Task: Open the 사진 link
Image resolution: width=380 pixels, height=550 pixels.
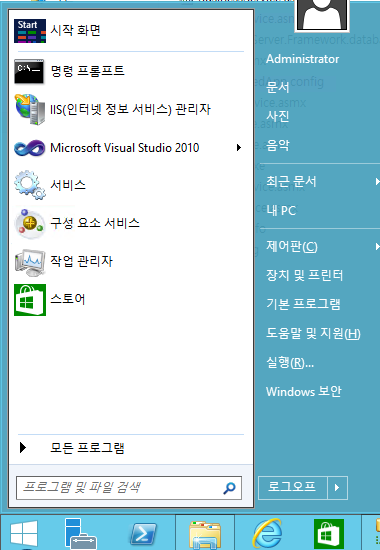Action: (278, 116)
